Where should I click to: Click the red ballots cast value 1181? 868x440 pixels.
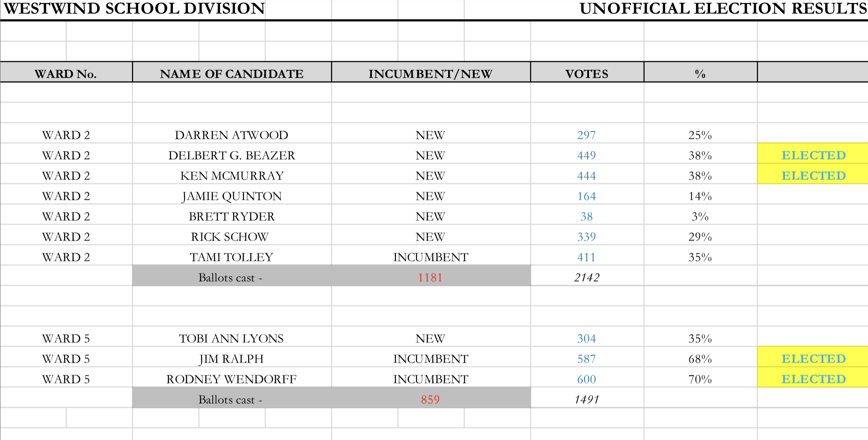point(430,277)
